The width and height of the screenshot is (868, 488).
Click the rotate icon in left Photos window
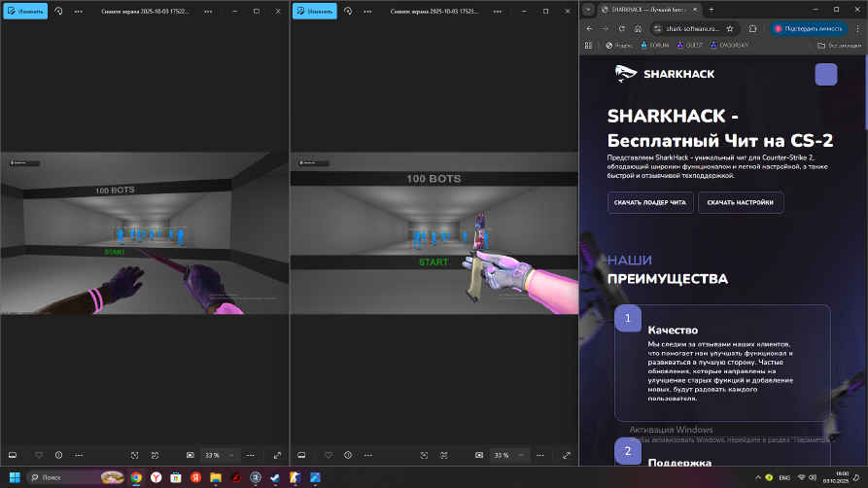[59, 11]
